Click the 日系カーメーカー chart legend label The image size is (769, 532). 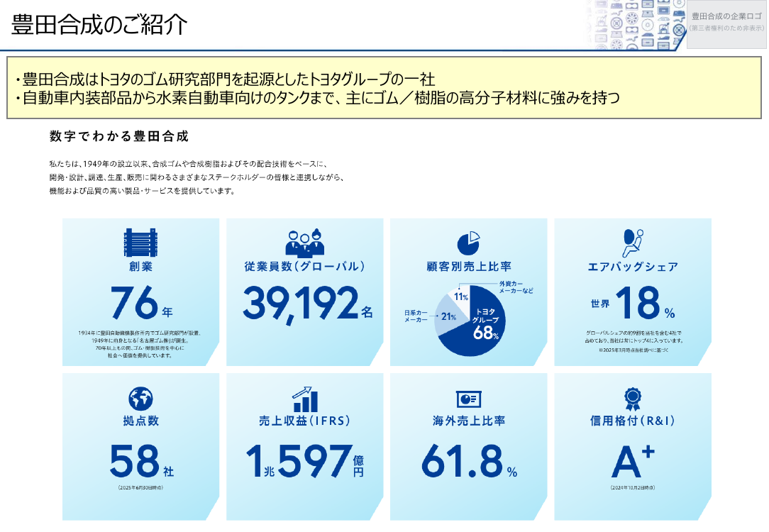click(416, 316)
